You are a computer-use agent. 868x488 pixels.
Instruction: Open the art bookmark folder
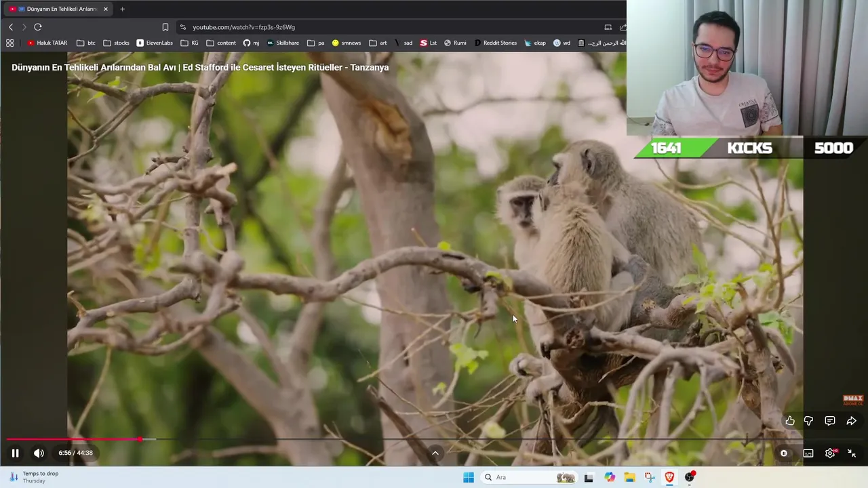click(378, 43)
